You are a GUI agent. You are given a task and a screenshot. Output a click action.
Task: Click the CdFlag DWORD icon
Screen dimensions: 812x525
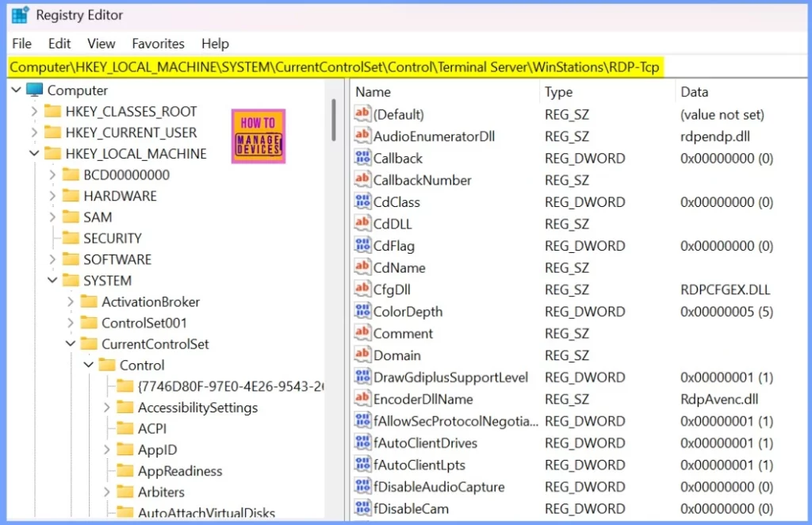click(362, 245)
